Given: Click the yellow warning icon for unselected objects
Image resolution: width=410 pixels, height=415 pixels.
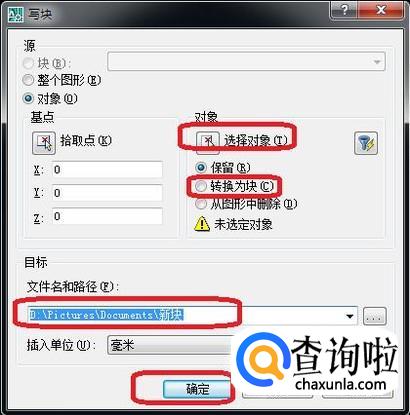Looking at the screenshot, I should tap(202, 224).
